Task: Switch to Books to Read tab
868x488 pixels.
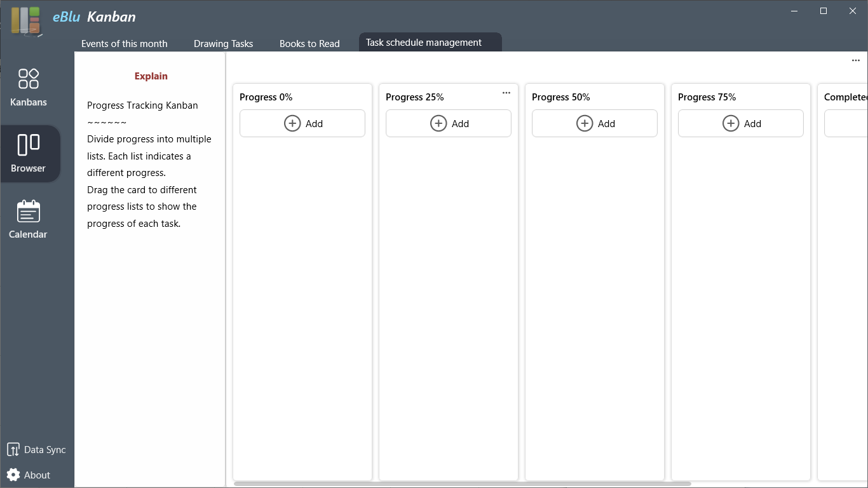Action: click(x=309, y=44)
